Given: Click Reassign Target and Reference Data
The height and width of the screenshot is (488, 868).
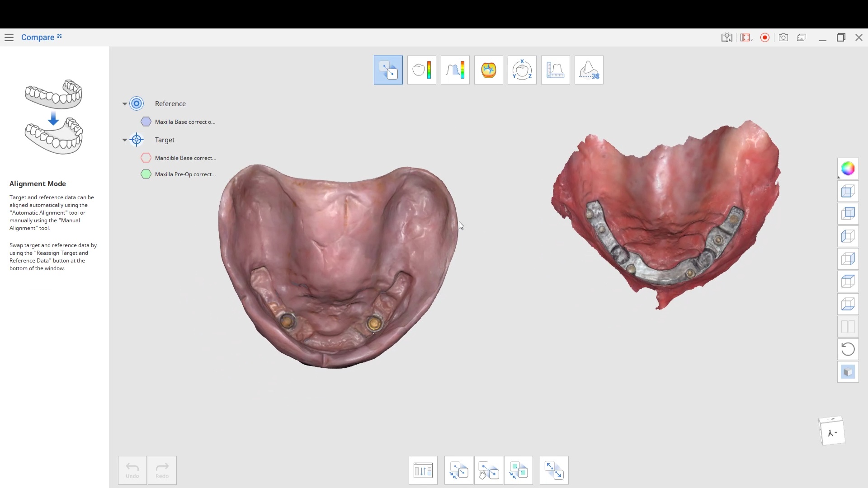Looking at the screenshot, I should click(423, 470).
